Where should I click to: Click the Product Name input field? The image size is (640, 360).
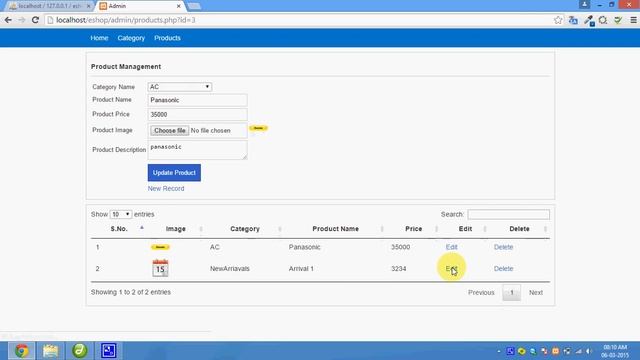[x=197, y=100]
